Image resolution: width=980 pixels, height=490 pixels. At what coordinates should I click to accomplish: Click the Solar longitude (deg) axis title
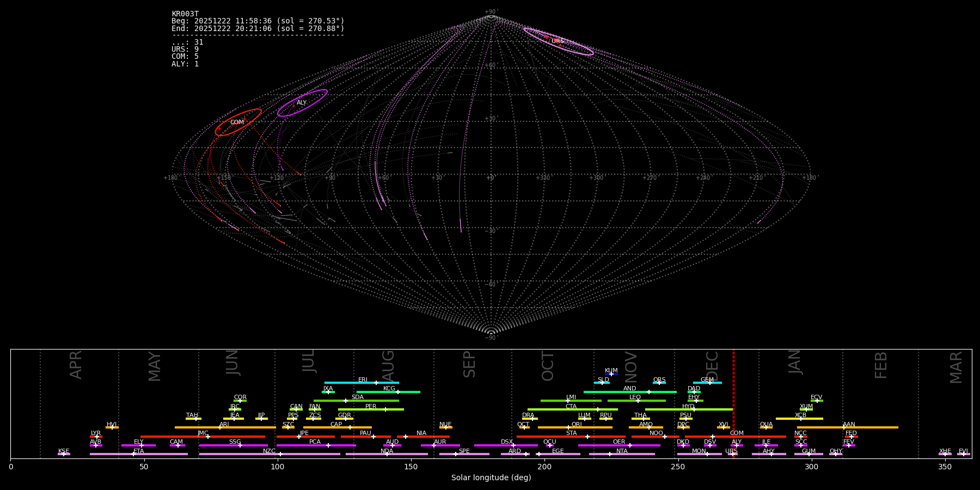(x=491, y=478)
